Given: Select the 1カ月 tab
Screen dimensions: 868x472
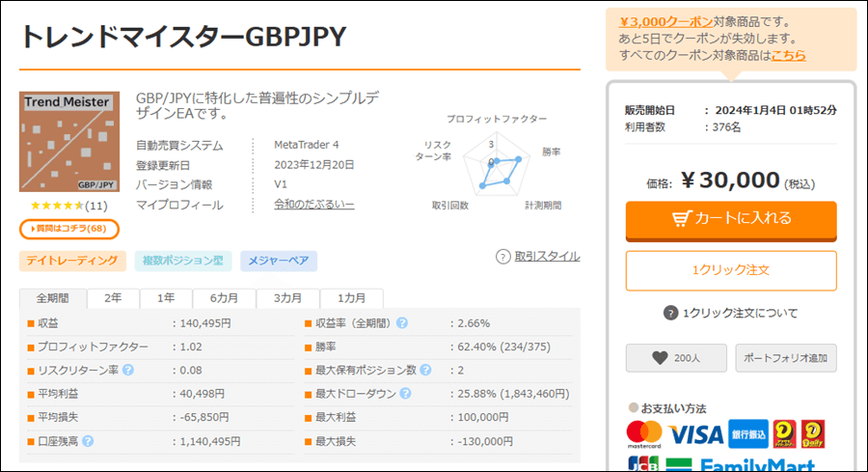Looking at the screenshot, I should coord(351,298).
